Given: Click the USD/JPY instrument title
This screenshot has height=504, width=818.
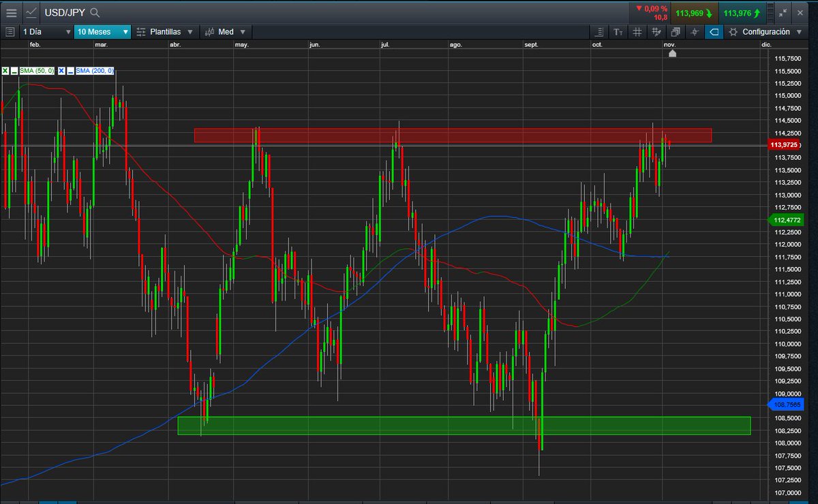Looking at the screenshot, I should pyautogui.click(x=65, y=12).
